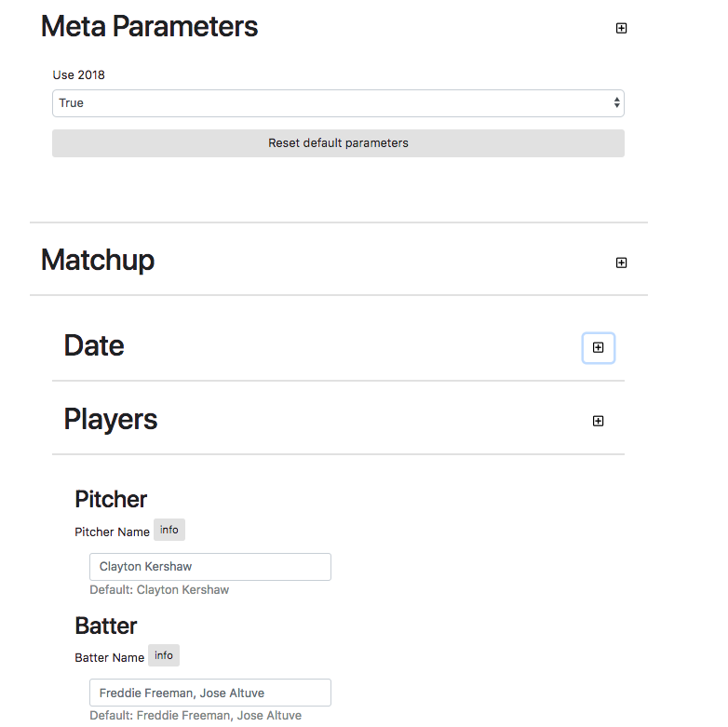The height and width of the screenshot is (727, 728).
Task: Show info for Pitcher Name
Action: 169,530
